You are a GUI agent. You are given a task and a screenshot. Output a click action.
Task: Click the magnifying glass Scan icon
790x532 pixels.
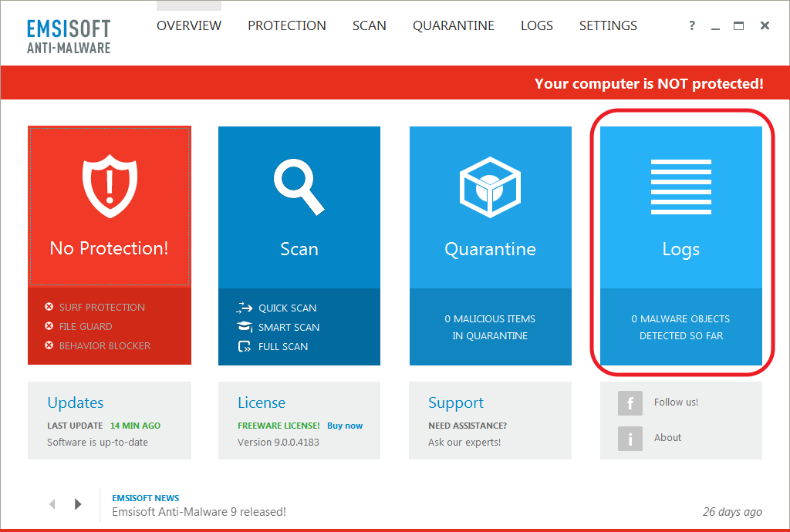pos(299,187)
